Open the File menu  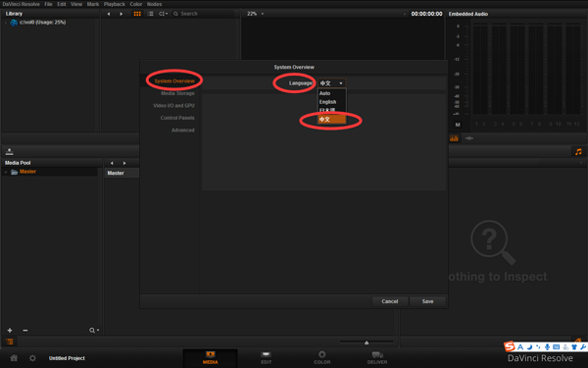click(48, 4)
